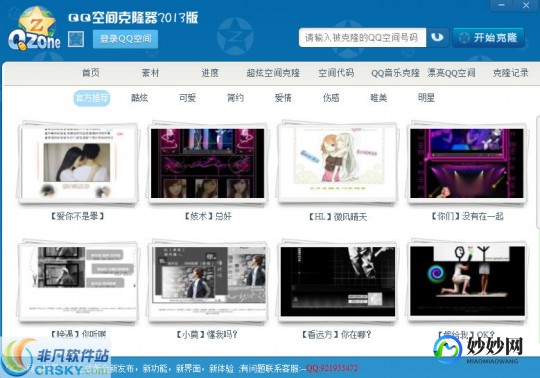540x378 pixels.
Task: Filter by the 爱情 category
Action: pyautogui.click(x=283, y=98)
